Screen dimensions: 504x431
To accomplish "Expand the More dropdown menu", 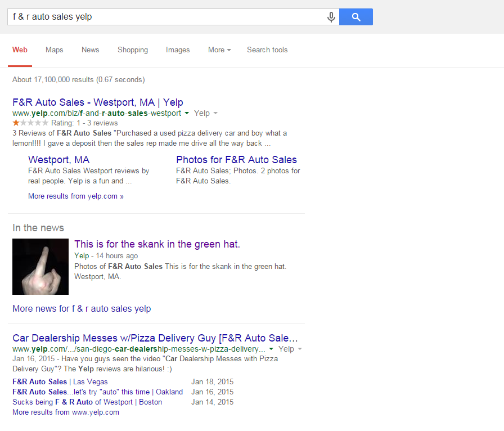I will click(219, 50).
